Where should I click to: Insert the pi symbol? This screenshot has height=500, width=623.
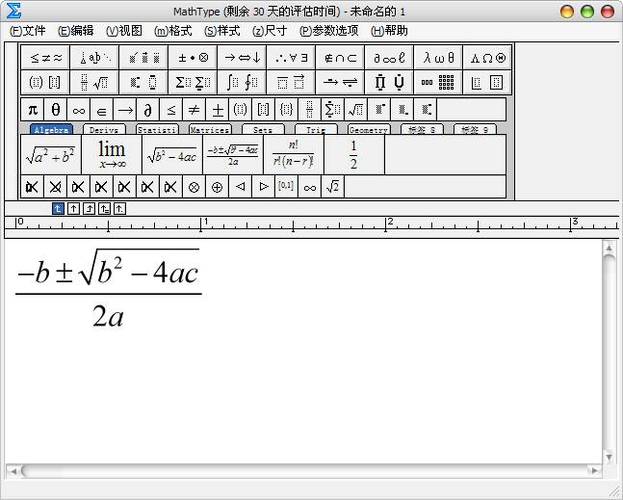[x=33, y=109]
